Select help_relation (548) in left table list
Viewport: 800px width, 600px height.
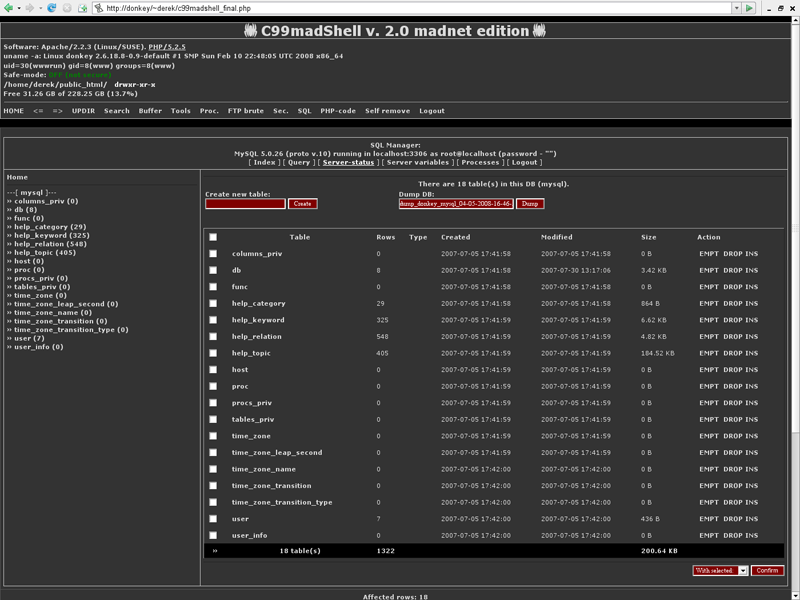pos(51,244)
